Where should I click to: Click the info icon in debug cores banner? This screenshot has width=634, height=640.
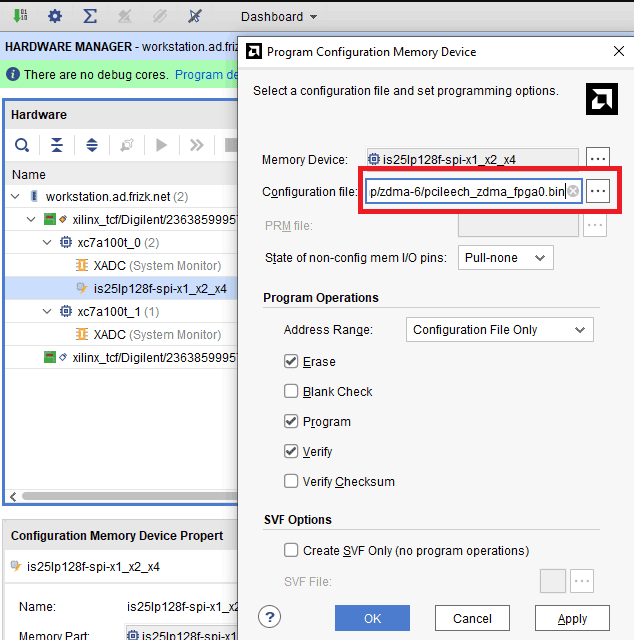(x=13, y=74)
